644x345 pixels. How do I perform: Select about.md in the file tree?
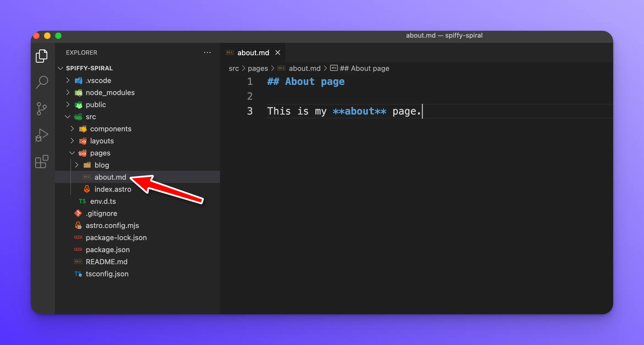(110, 177)
